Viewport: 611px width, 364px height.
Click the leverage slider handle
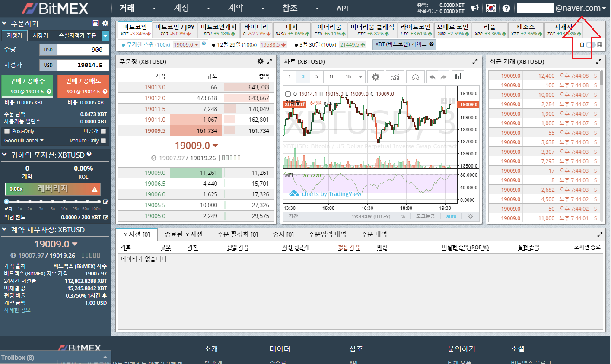(x=6, y=202)
